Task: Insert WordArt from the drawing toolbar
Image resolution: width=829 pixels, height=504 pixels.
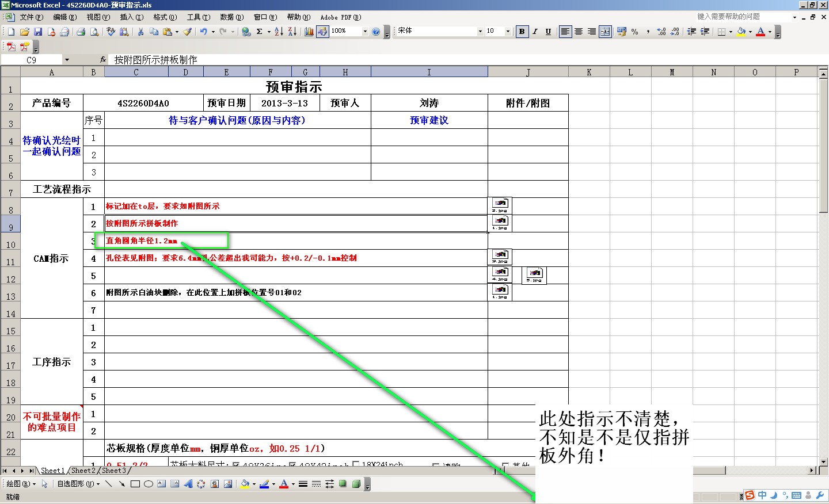Action: [188, 484]
